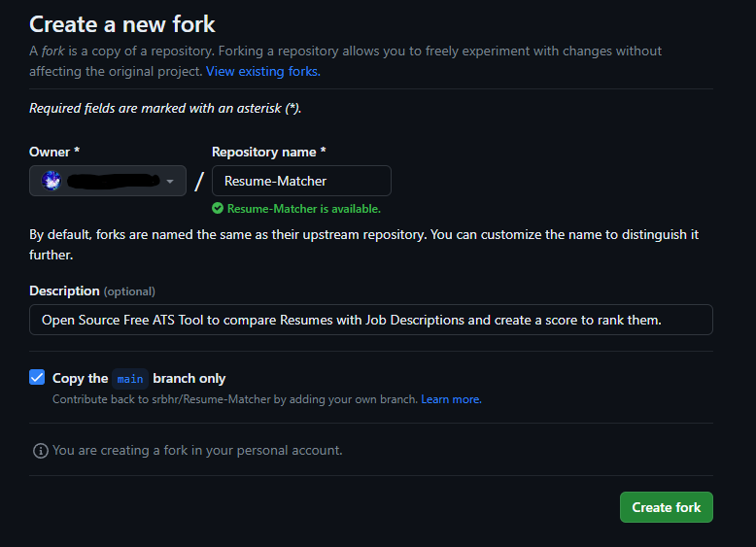
Task: Click into the Description text field
Action: 371,320
